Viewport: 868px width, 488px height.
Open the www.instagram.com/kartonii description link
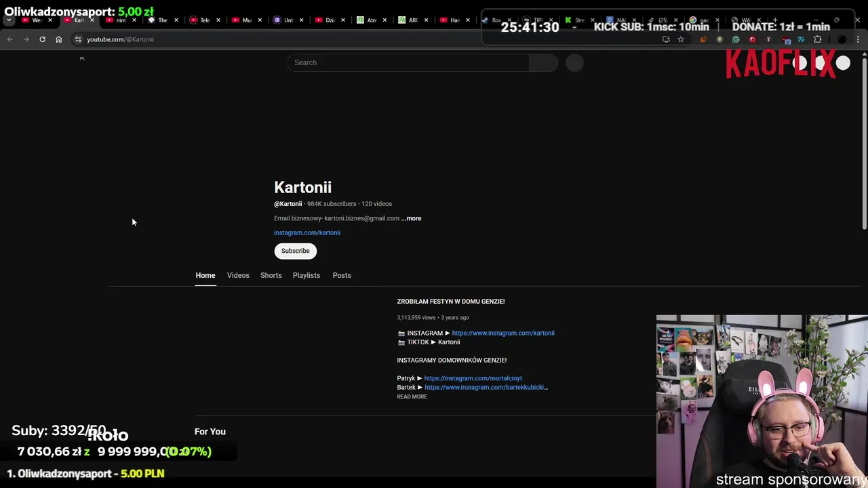[x=503, y=333]
